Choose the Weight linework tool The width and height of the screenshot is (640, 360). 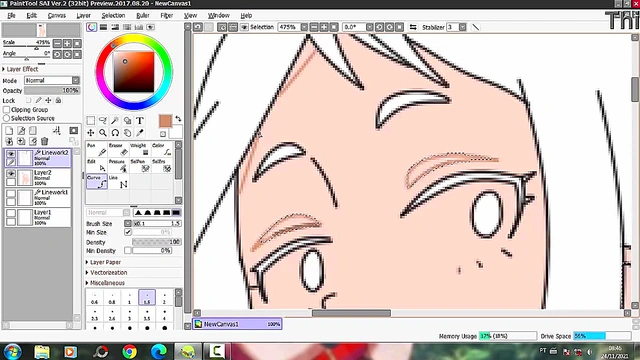(140, 149)
